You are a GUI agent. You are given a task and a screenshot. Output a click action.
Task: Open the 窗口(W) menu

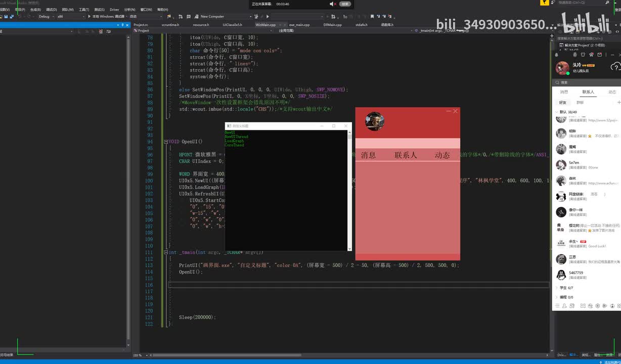click(x=146, y=9)
